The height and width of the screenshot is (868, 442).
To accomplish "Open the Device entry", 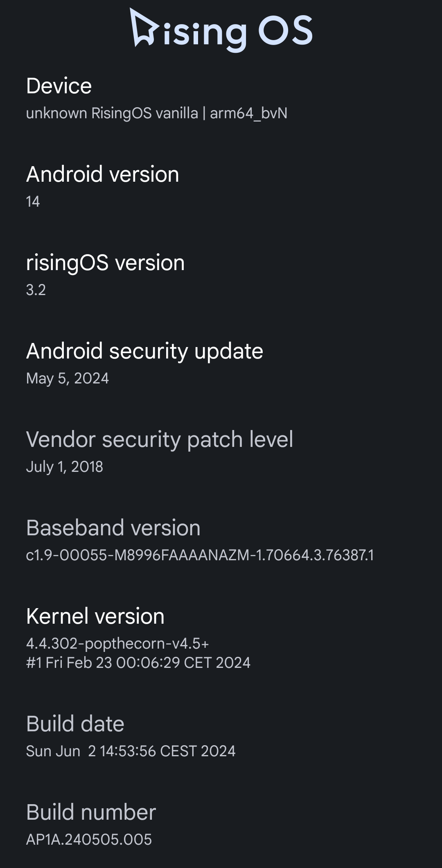I will pos(221,99).
